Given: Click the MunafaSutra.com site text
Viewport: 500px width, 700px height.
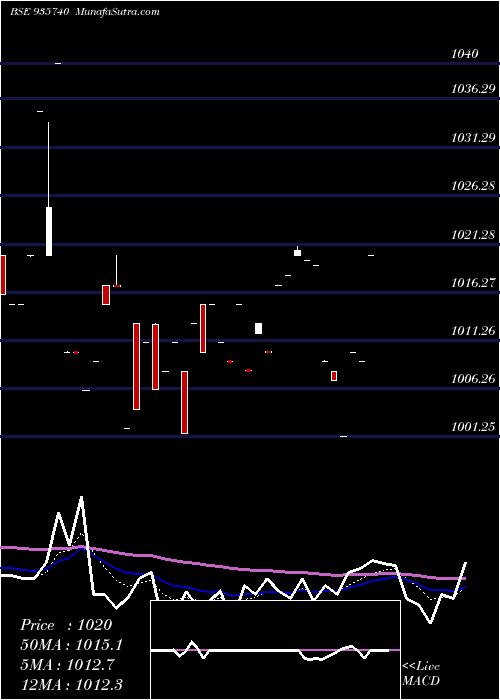Looking at the screenshot, I should tap(117, 12).
